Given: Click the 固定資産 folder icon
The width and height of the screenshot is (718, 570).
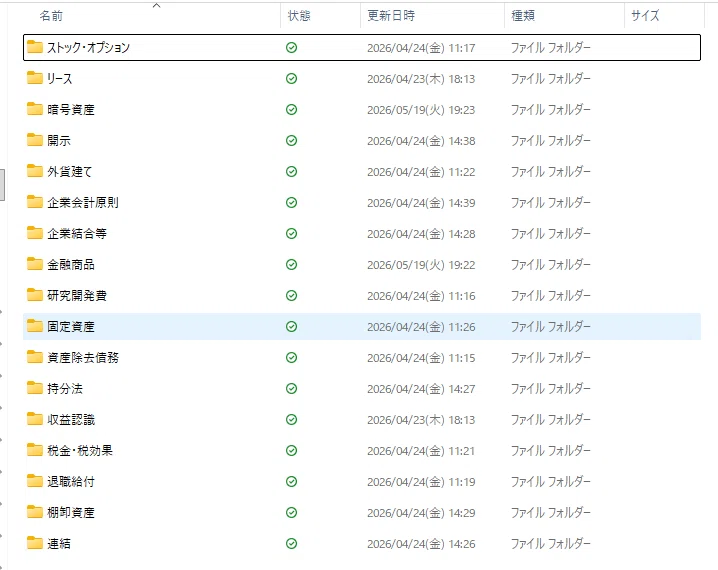Looking at the screenshot, I should pyautogui.click(x=35, y=326).
